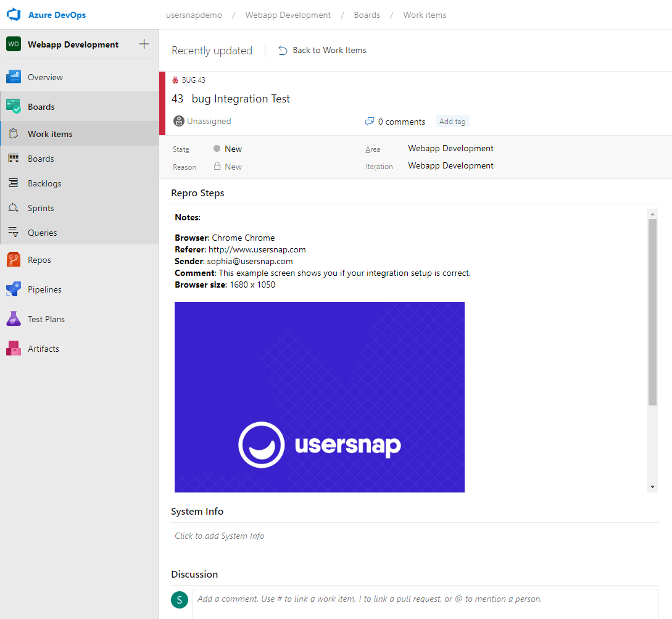Click the unassigned person avatar icon
672x619 pixels.
179,122
